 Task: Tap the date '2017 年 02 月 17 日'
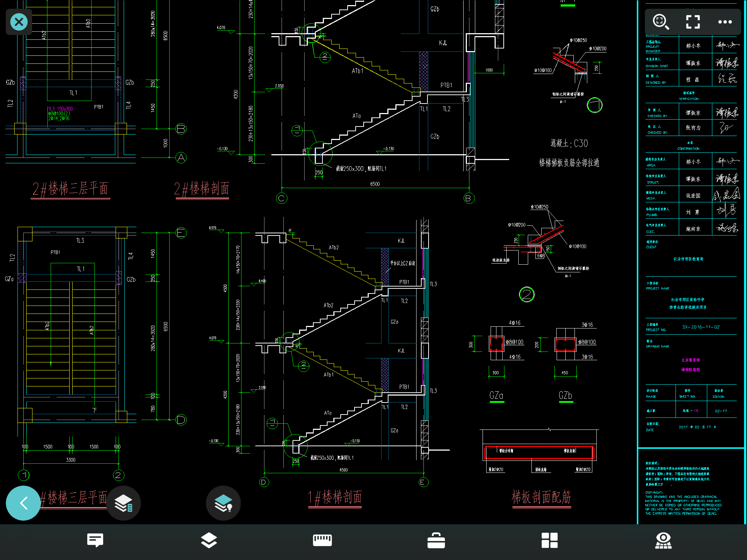tap(697, 427)
